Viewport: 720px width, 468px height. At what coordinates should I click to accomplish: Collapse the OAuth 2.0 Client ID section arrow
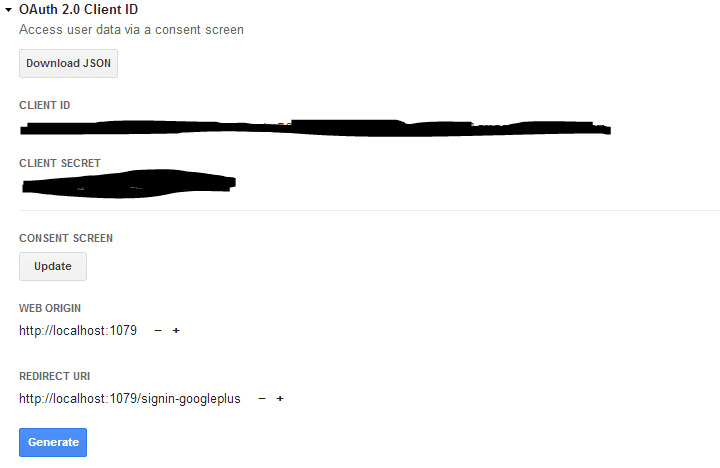(x=8, y=10)
